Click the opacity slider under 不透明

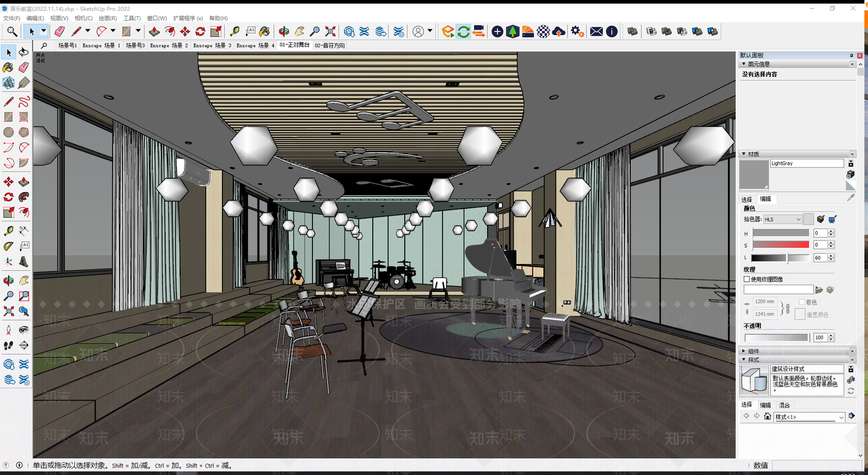[776, 337]
